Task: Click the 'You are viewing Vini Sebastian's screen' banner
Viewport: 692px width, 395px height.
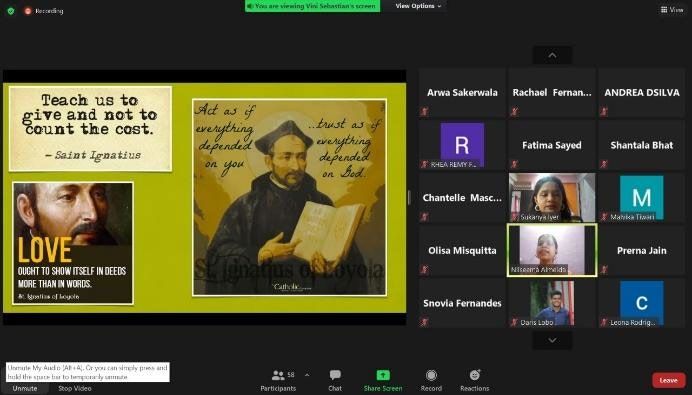Action: (312, 6)
